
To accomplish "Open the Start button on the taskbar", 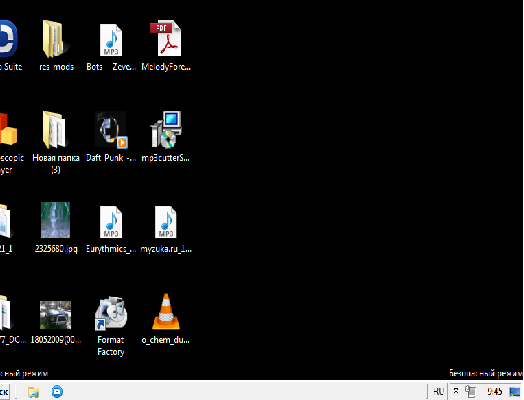I will click(x=5, y=392).
